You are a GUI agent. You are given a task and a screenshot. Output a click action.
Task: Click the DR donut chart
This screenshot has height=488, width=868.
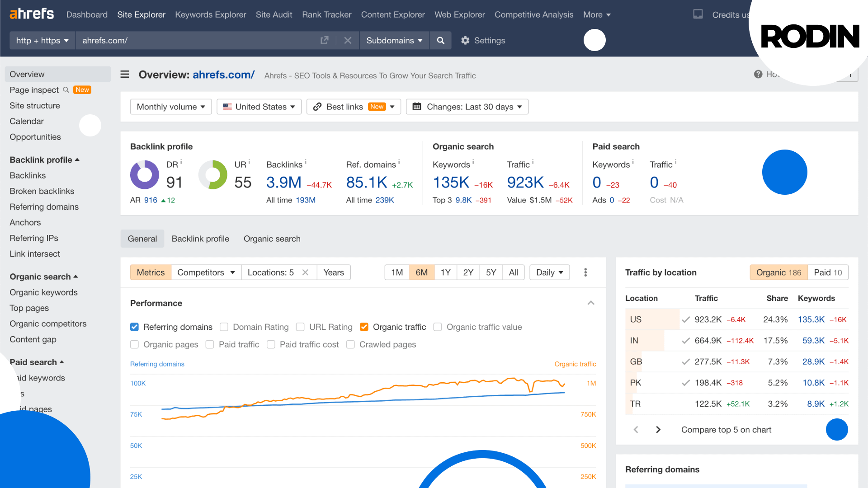pos(145,175)
